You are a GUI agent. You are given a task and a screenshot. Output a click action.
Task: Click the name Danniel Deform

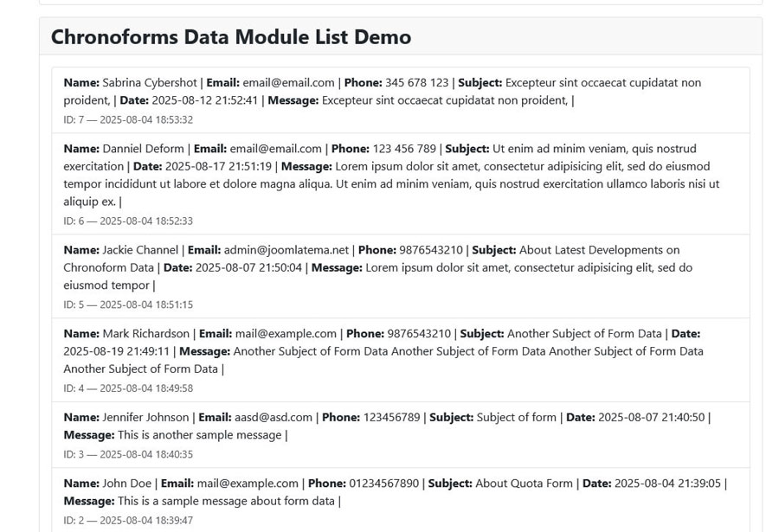pyautogui.click(x=143, y=149)
